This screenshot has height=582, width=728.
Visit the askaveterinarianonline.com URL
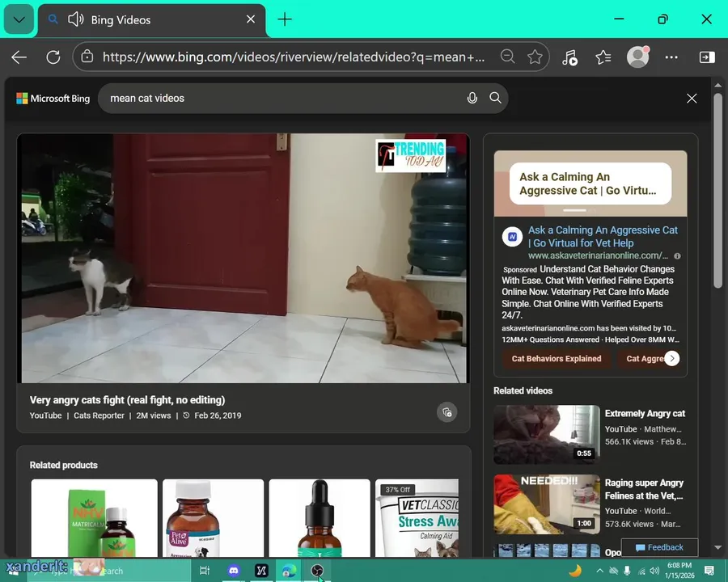(598, 255)
